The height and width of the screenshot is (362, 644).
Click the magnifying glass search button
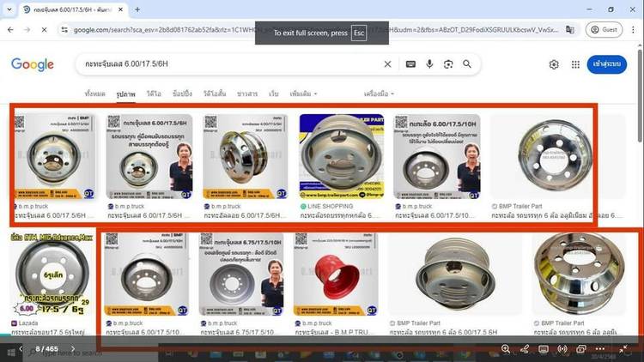(467, 64)
